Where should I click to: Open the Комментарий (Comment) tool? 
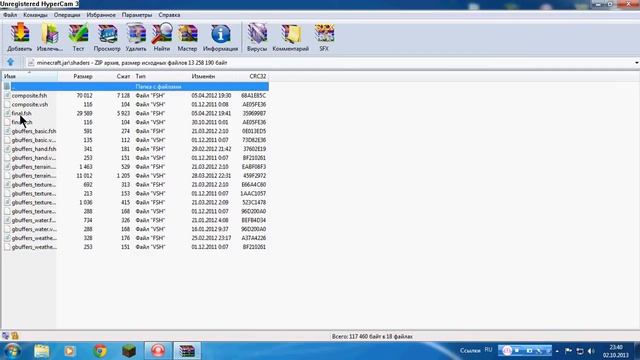tap(291, 37)
